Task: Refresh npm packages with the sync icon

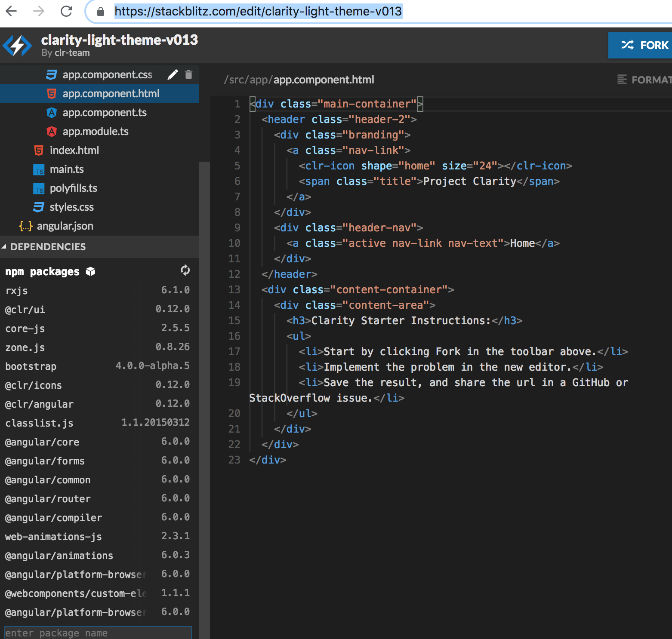Action: click(185, 270)
